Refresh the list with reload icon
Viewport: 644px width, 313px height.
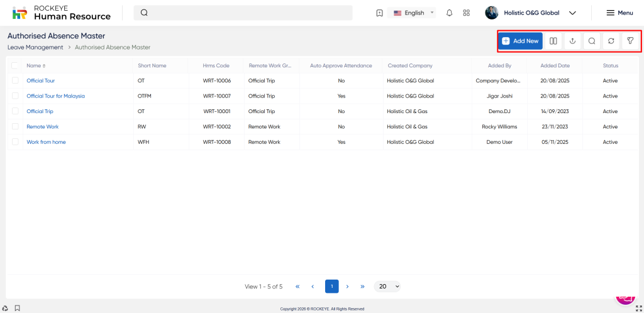(x=611, y=41)
